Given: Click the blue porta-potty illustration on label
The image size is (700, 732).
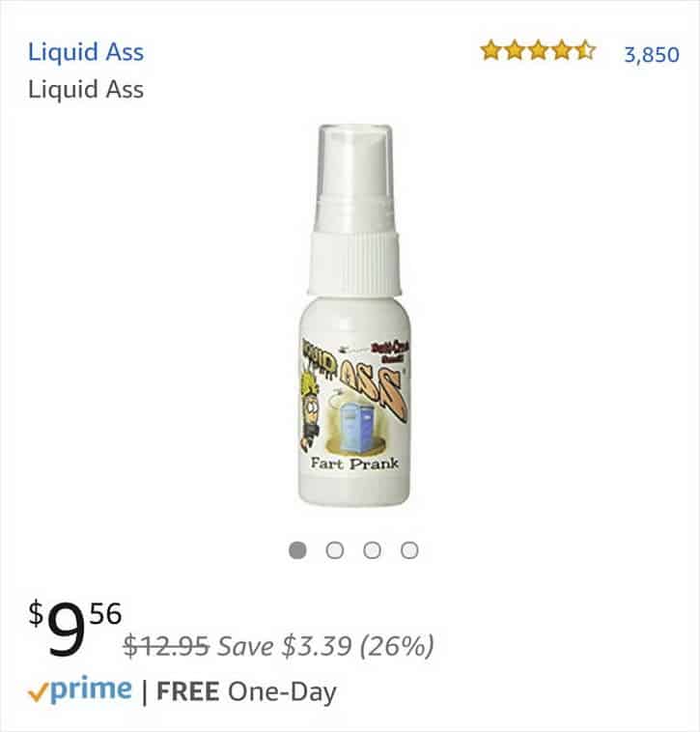Looking at the screenshot, I should pyautogui.click(x=354, y=427).
